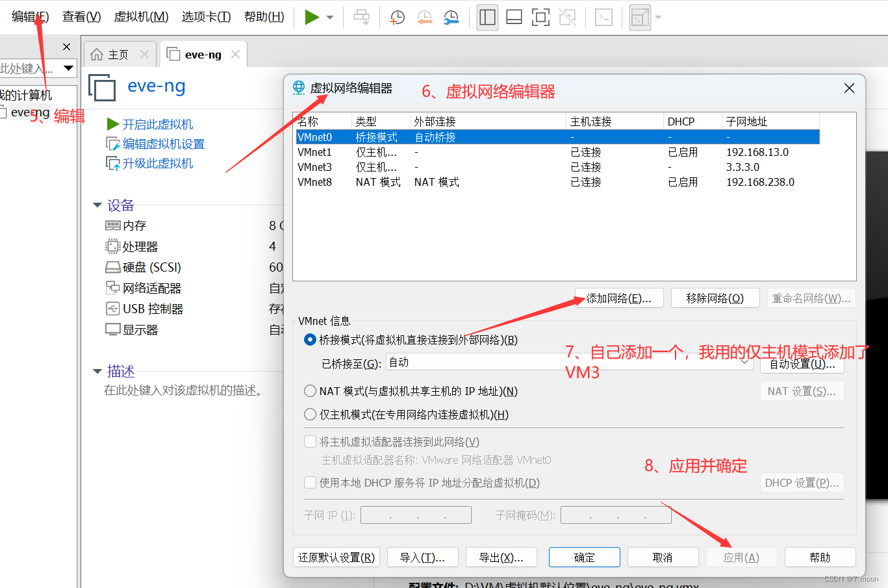This screenshot has height=588, width=888.
Task: Click the 导出(X)... button
Action: click(501, 557)
